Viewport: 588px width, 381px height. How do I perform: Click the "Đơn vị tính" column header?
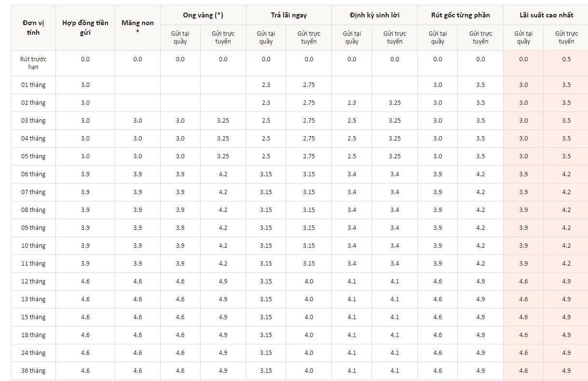[33, 28]
